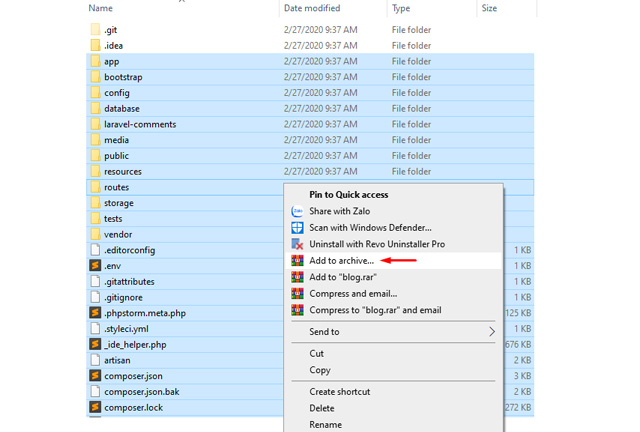Screen dimensions: 640x432
Task: Click File folder type of .idea row
Action: click(411, 45)
